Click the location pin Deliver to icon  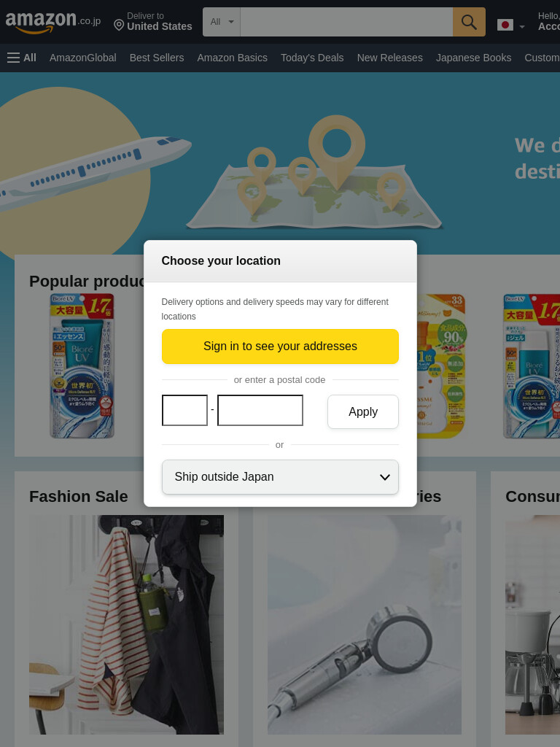pos(119,25)
